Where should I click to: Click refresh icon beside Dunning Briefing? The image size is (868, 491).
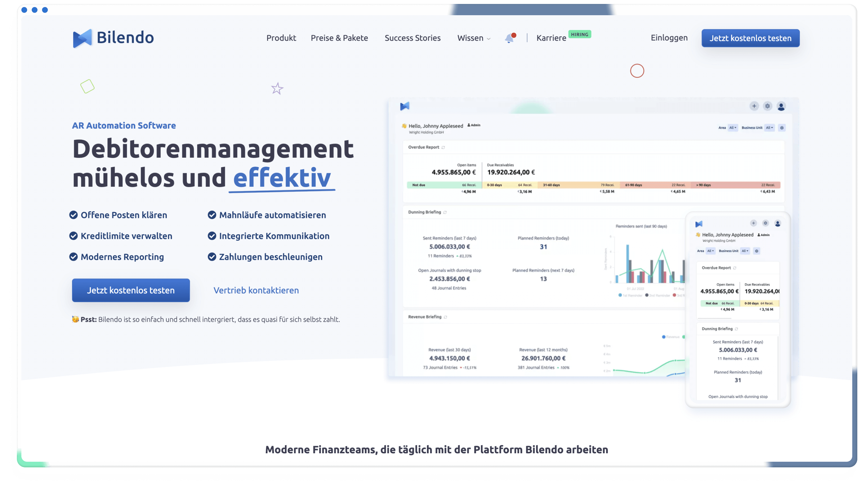[x=445, y=213]
